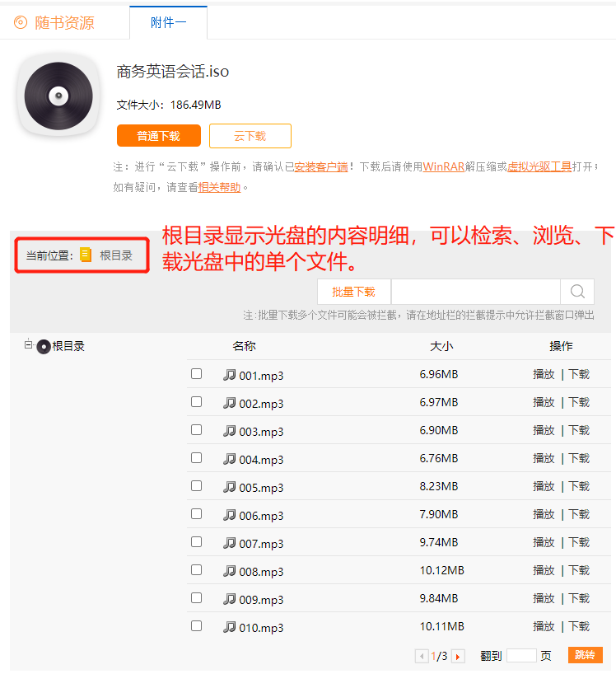Collapse the 根目录 tree node
Image resolution: width=616 pixels, height=674 pixels.
[x=28, y=346]
